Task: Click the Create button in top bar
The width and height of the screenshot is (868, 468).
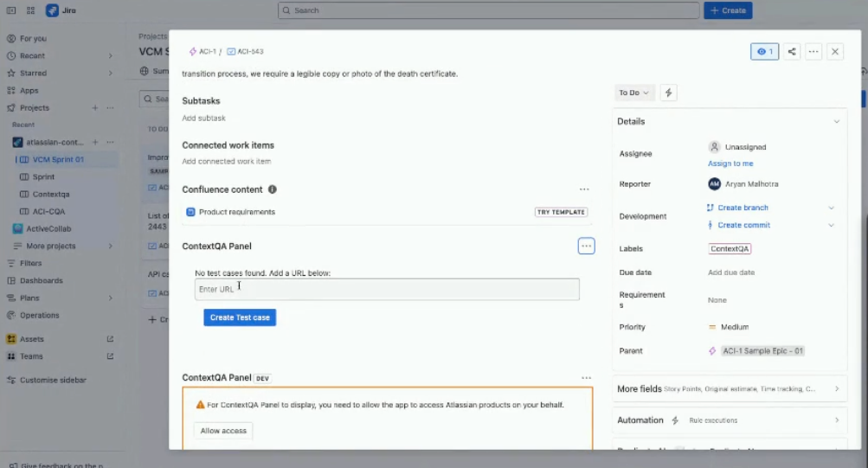Action: (728, 10)
